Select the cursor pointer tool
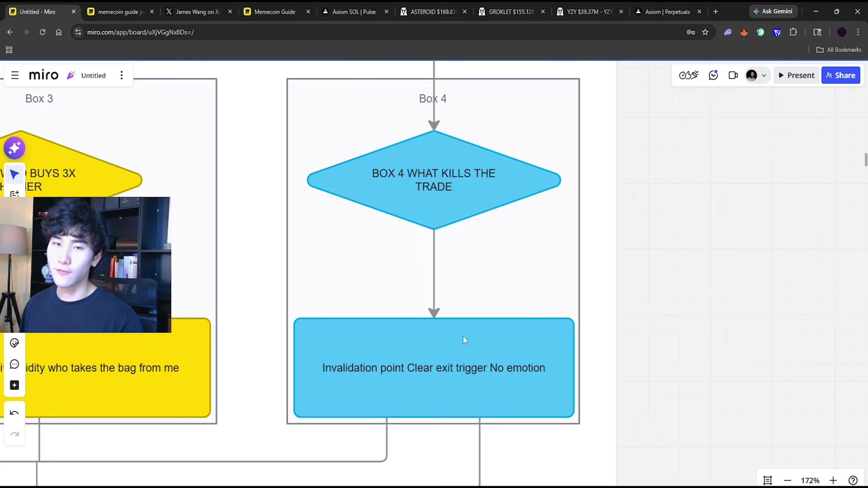868x488 pixels. coord(14,174)
